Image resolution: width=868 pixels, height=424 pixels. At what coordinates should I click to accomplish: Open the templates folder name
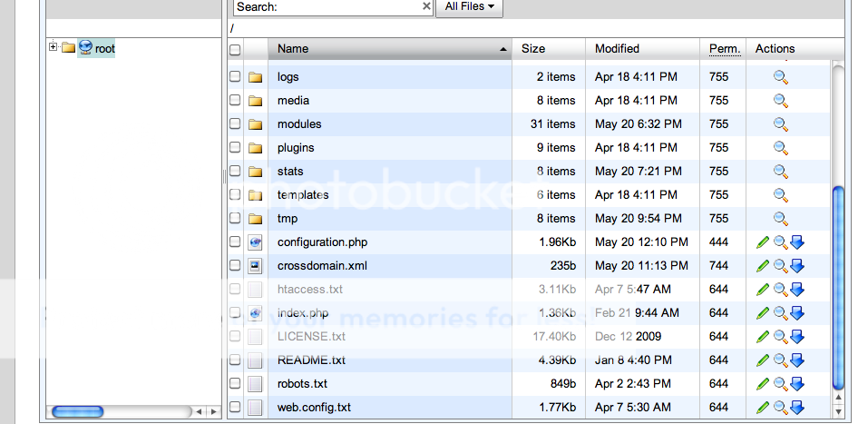point(302,195)
